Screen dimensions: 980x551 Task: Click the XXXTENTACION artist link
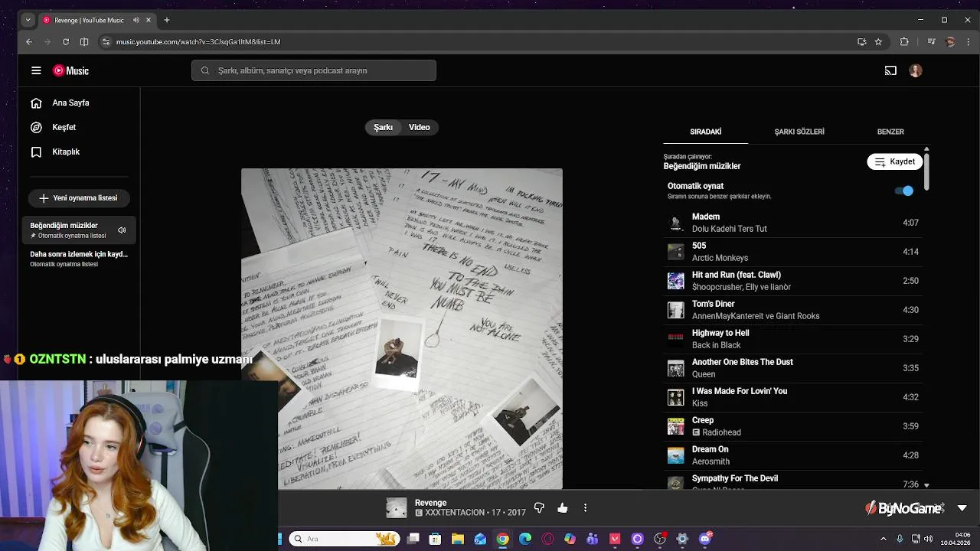coord(455,513)
